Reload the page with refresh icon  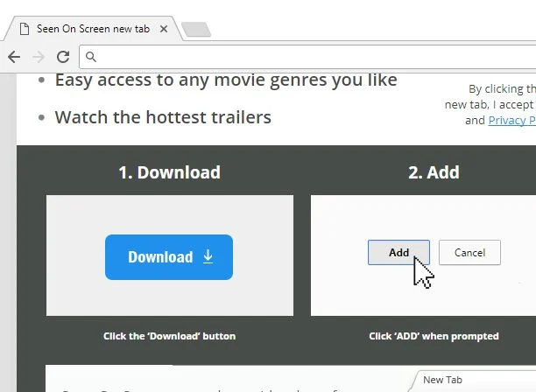[63, 57]
